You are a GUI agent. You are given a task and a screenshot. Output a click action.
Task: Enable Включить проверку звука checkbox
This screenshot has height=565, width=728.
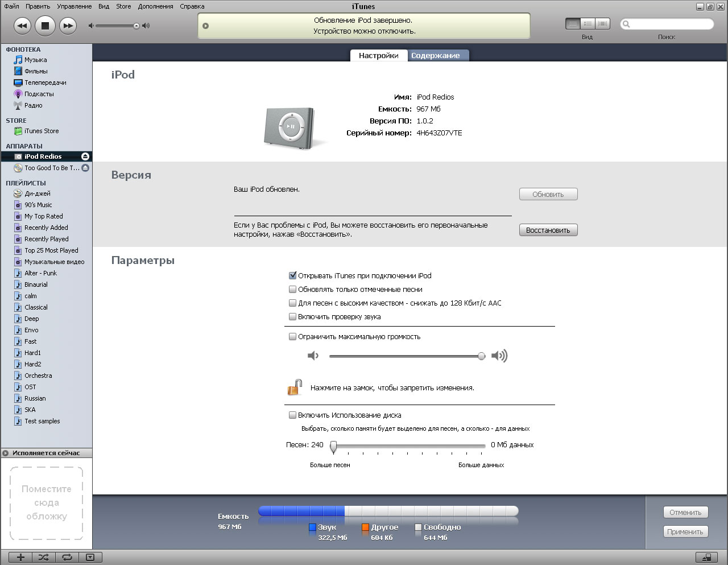point(292,316)
